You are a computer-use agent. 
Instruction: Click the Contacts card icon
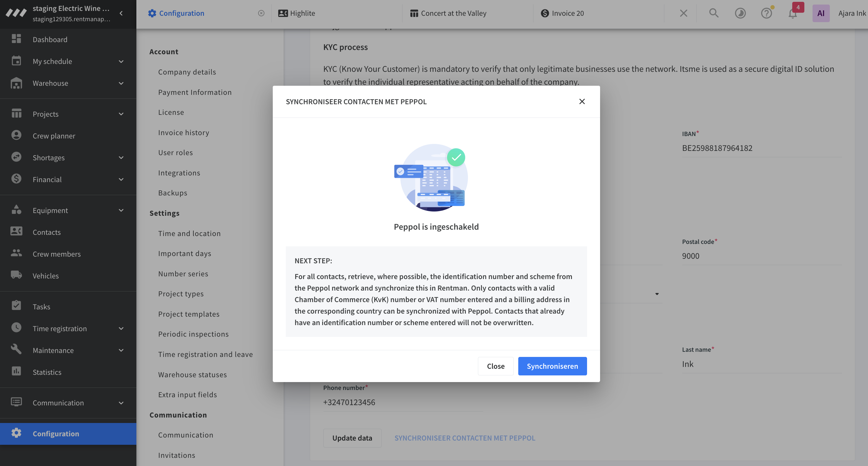tap(16, 232)
